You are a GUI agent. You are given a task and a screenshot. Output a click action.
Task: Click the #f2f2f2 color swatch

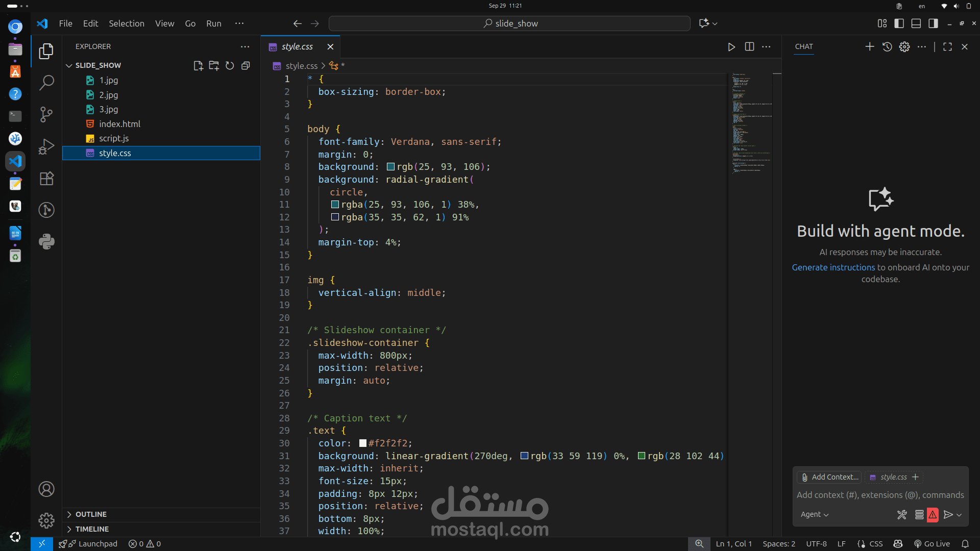pyautogui.click(x=363, y=443)
